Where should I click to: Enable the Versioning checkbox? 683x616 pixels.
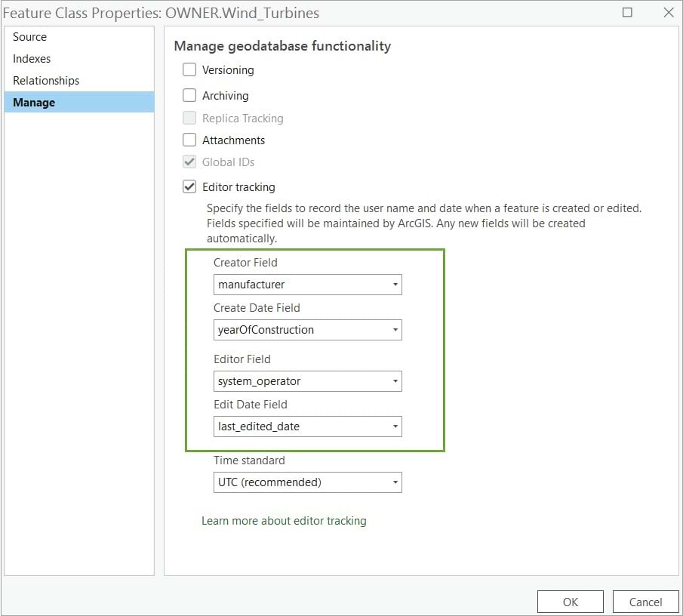[189, 69]
